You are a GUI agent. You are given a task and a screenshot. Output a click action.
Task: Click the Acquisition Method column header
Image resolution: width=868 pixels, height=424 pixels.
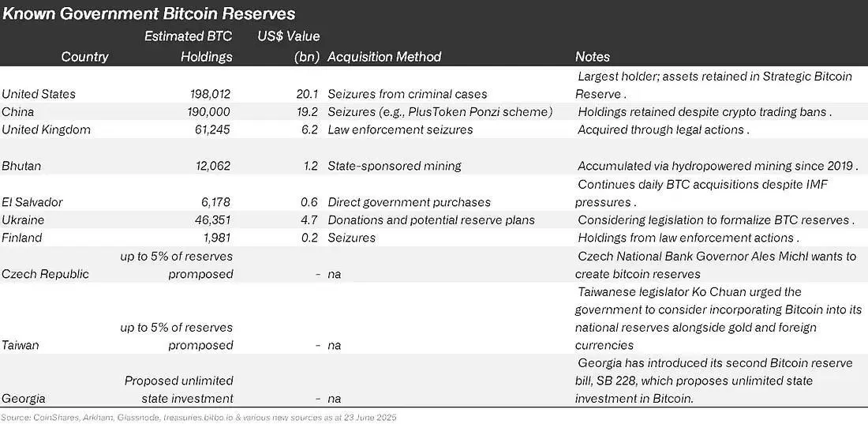pyautogui.click(x=384, y=57)
